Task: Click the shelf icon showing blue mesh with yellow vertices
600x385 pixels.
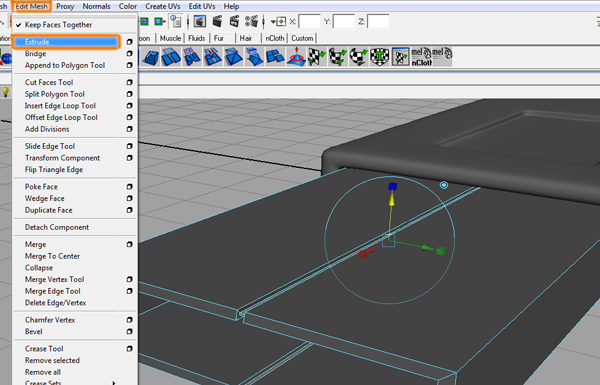Action: pyautogui.click(x=192, y=57)
